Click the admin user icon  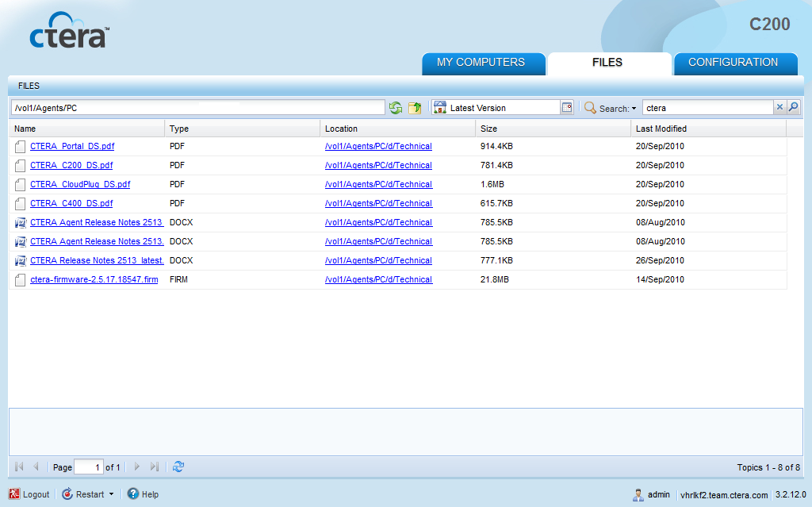(638, 495)
